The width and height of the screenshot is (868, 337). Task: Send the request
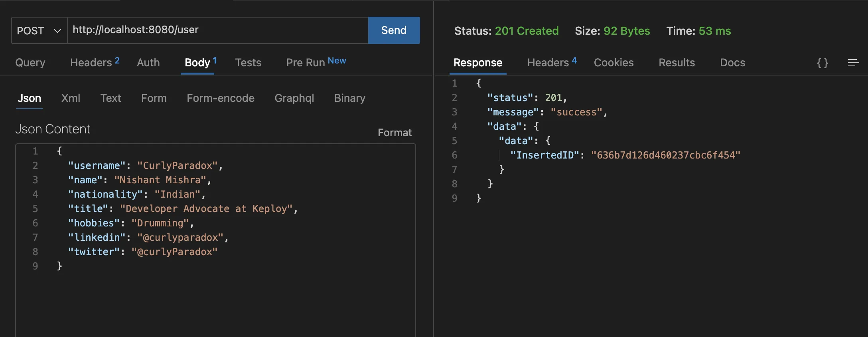[394, 30]
